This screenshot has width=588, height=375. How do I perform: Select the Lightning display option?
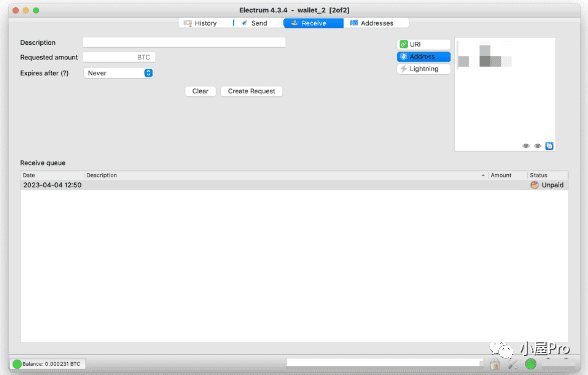click(423, 69)
